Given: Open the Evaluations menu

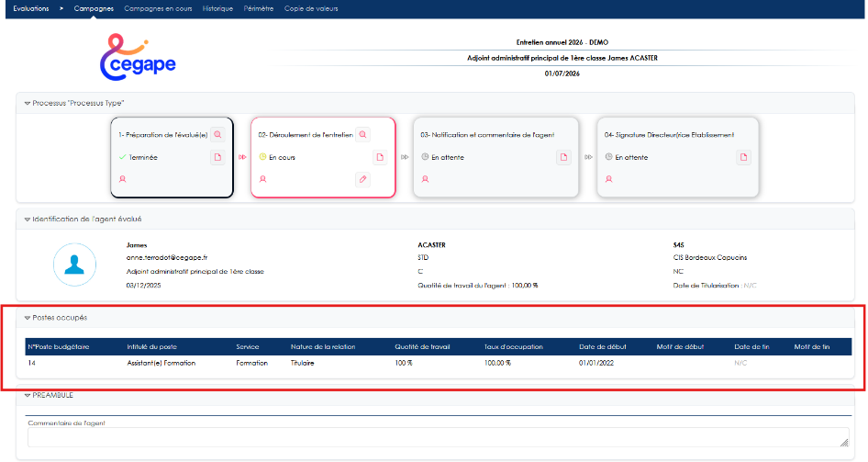Looking at the screenshot, I should 31,9.
